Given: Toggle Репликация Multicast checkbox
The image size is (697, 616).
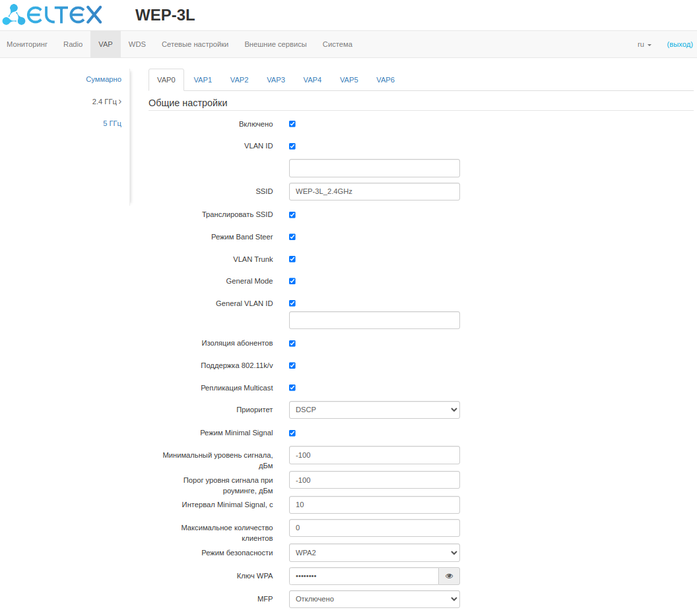Looking at the screenshot, I should 292,388.
